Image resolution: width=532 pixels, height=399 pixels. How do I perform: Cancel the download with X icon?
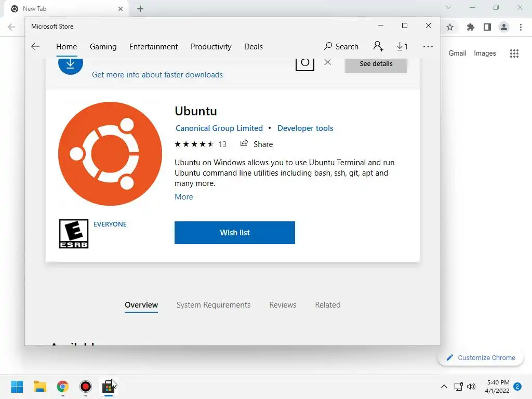tap(327, 62)
